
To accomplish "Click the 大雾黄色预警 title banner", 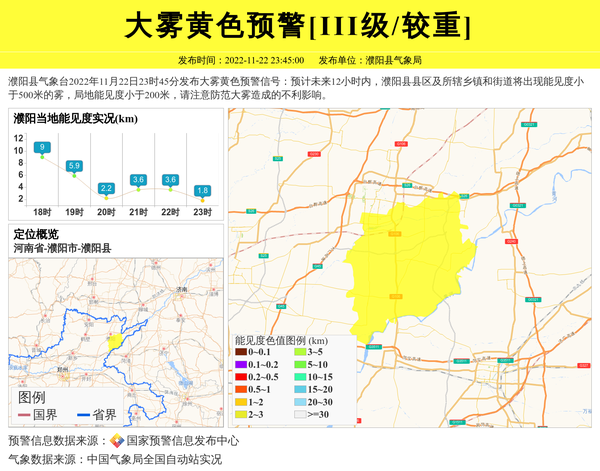I will click(299, 25).
